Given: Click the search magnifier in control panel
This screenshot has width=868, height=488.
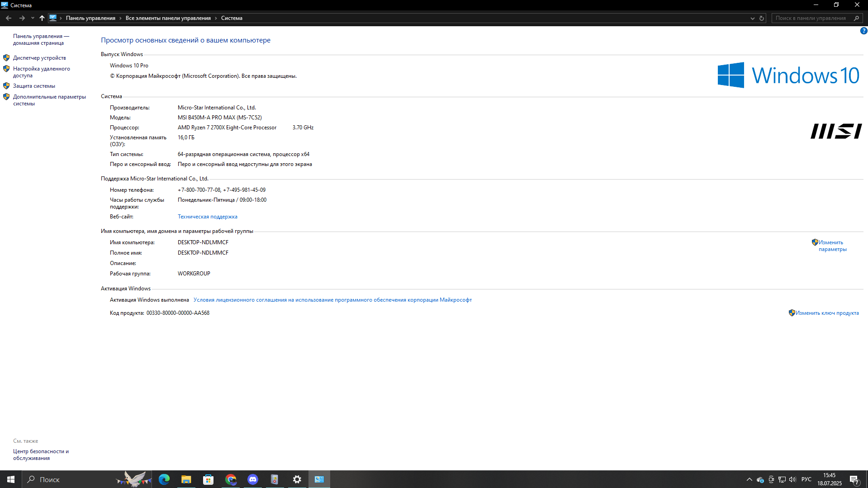Looking at the screenshot, I should pos(856,18).
